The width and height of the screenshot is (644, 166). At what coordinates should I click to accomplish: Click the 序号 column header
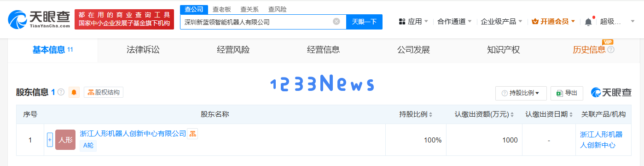[x=30, y=114]
